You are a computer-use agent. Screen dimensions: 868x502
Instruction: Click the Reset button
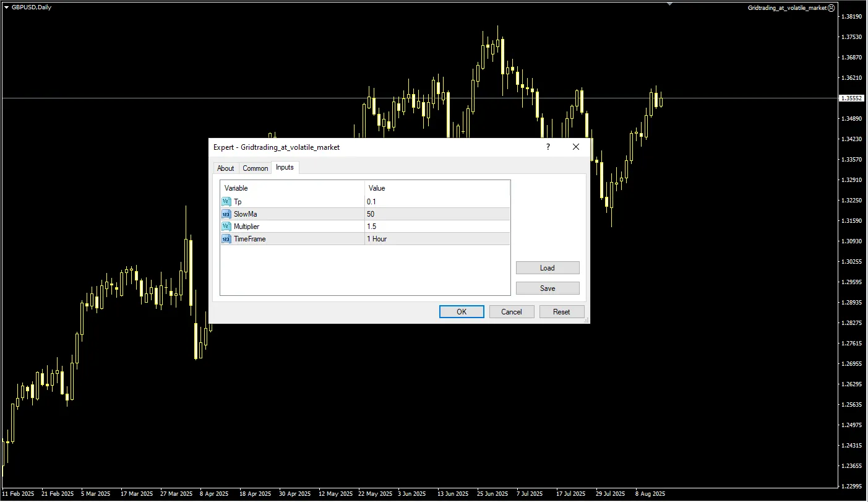(562, 312)
